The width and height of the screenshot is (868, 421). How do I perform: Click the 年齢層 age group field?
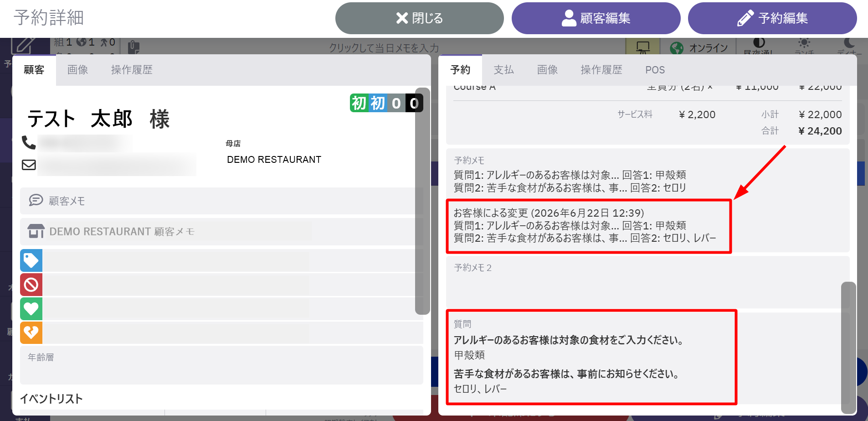[x=221, y=365]
